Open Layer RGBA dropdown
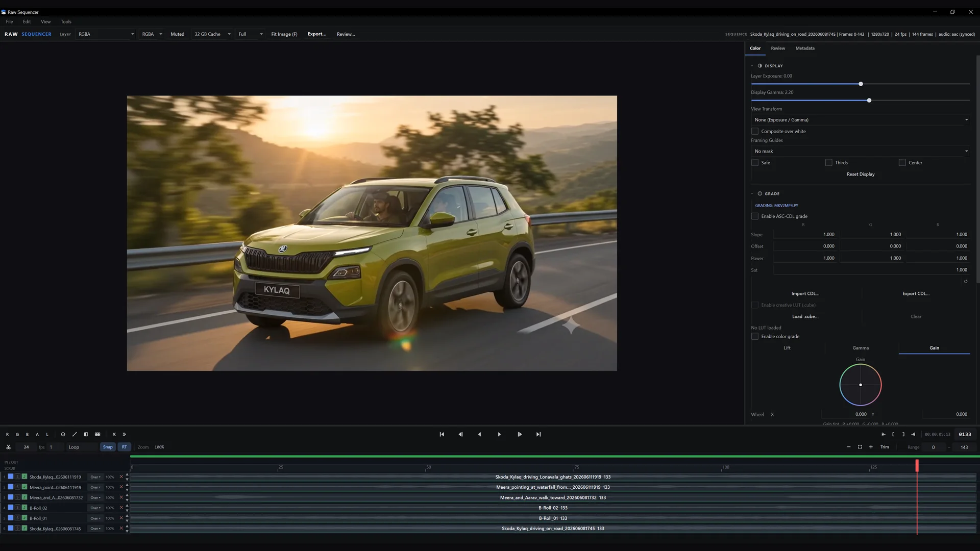 [x=106, y=34]
